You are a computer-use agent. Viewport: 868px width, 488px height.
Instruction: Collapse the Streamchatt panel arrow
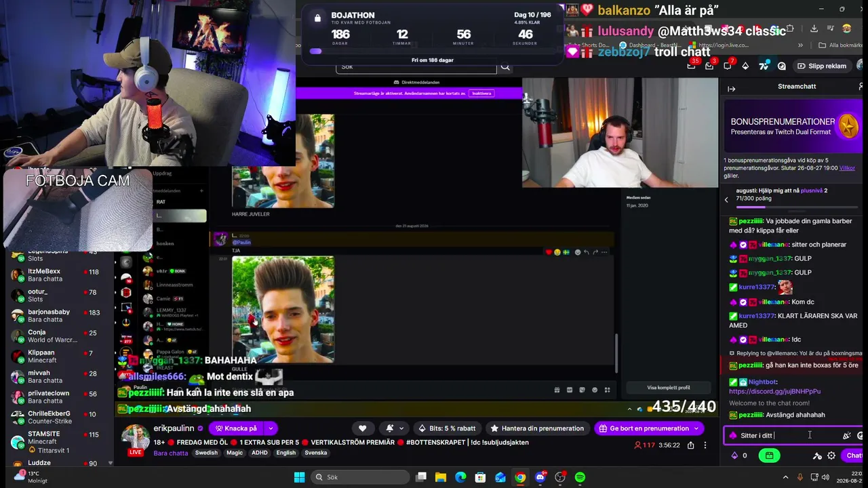(732, 89)
